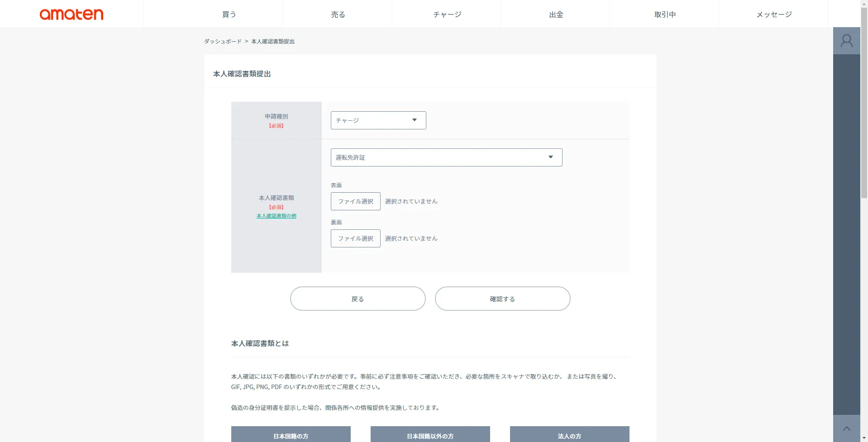The height and width of the screenshot is (442, 868).
Task: Open the user profile icon
Action: click(847, 41)
